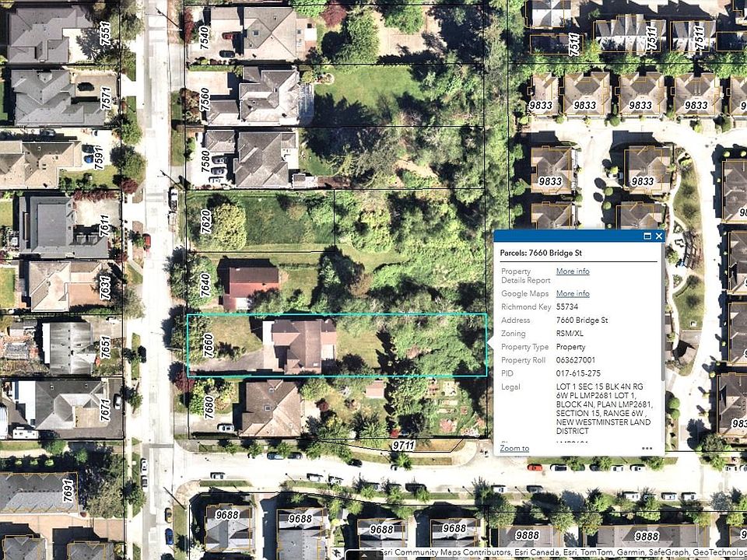Select the Richmond Key value 55734
Image resolution: width=747 pixels, height=560 pixels.
pyautogui.click(x=567, y=306)
